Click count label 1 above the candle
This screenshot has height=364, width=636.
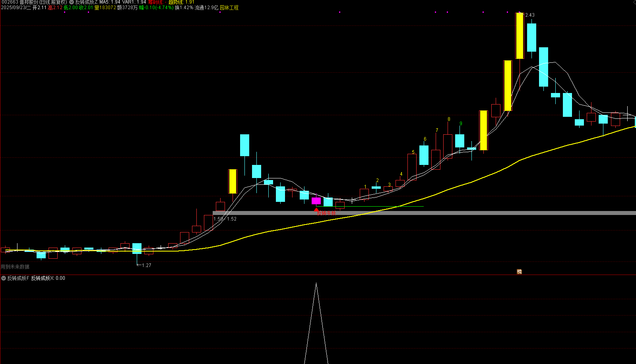(365, 187)
